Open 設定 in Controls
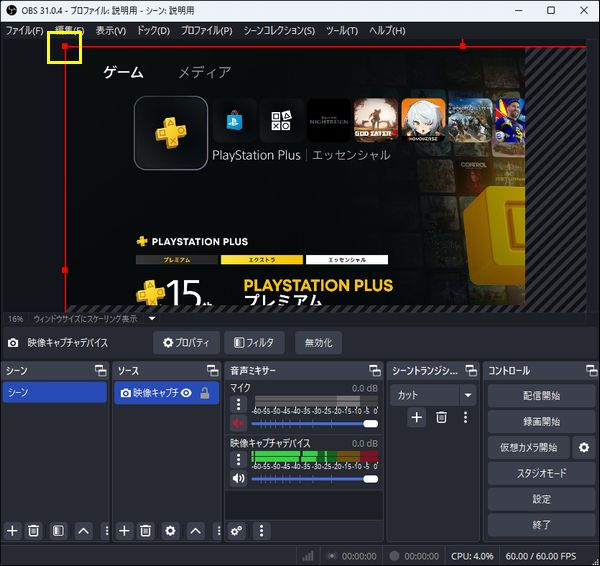This screenshot has width=600, height=566. [x=541, y=499]
